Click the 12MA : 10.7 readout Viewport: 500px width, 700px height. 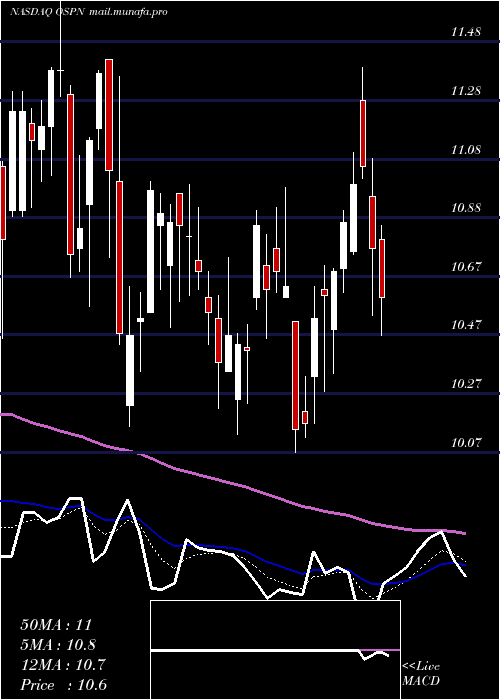[x=63, y=665]
